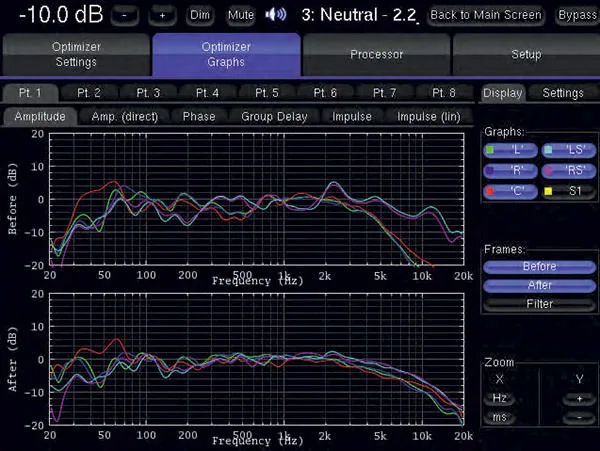Show the Impulse graph tab

point(352,117)
